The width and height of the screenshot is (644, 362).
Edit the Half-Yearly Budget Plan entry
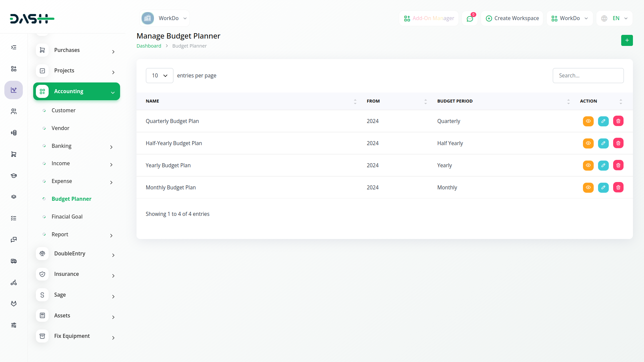[x=603, y=143]
